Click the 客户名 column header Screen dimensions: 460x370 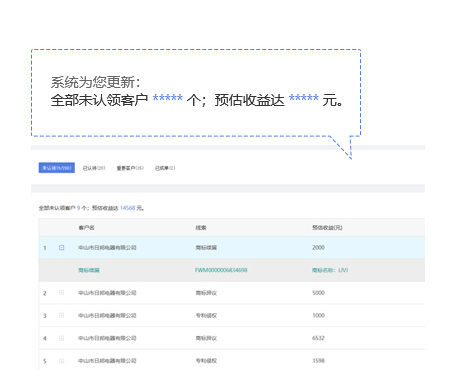[86, 228]
